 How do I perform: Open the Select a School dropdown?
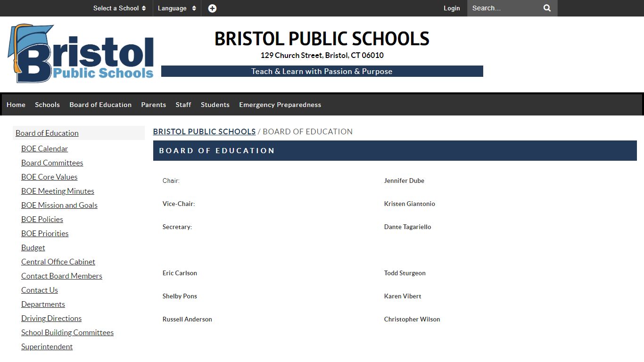coord(119,8)
